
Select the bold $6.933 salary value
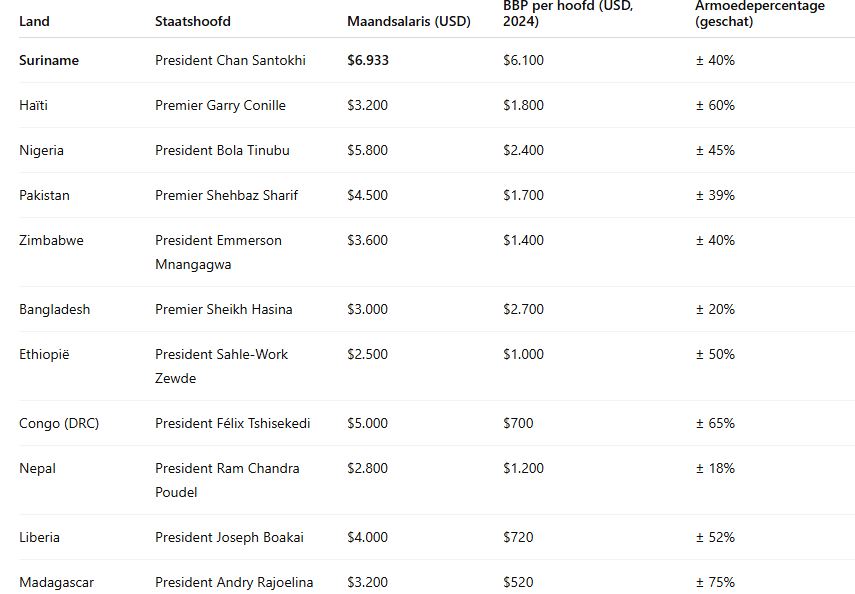[368, 60]
